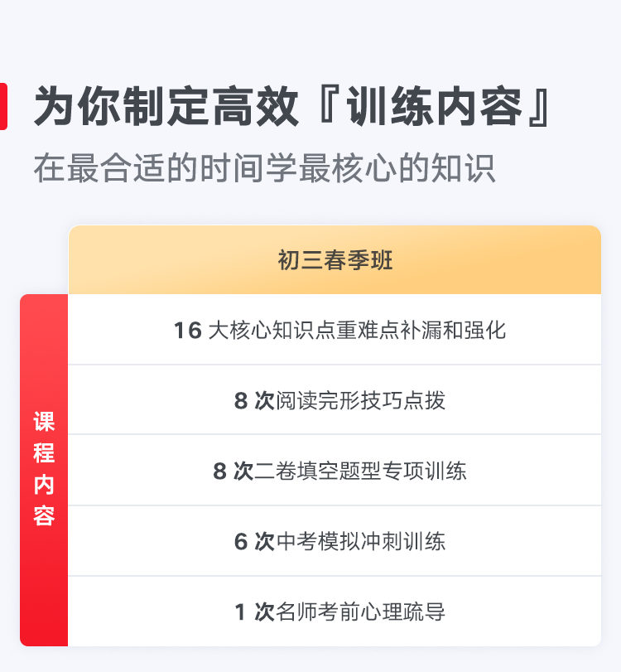Select the 6 次中考模拟冲刺训练 row
621x672 pixels.
[x=335, y=541]
